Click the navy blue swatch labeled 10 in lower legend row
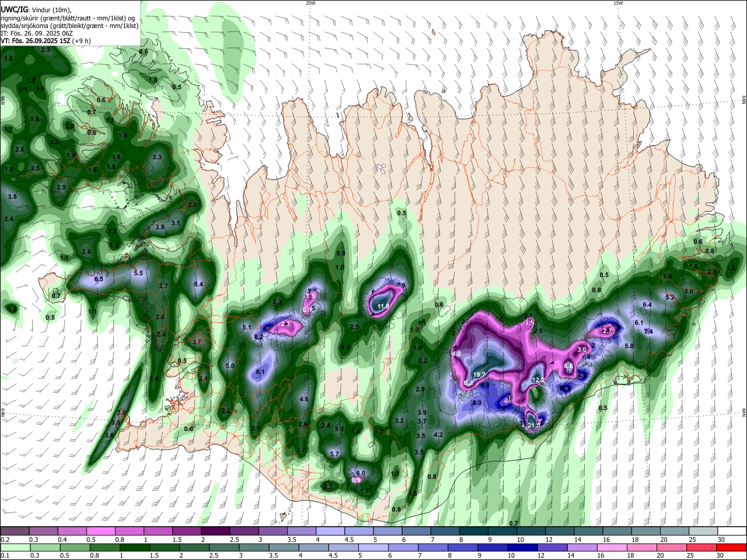The height and width of the screenshot is (560, 747). 522,547
